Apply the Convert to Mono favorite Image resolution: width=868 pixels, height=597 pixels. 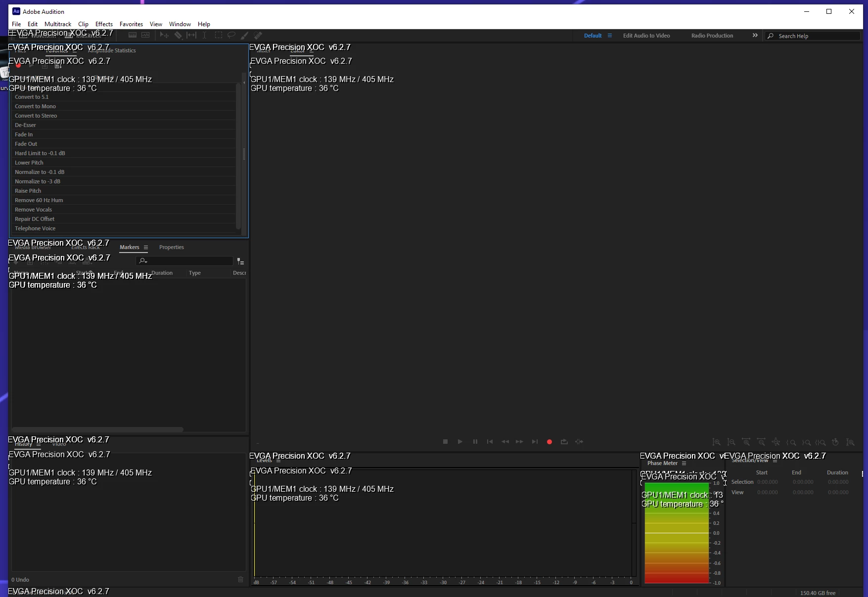[x=124, y=106]
